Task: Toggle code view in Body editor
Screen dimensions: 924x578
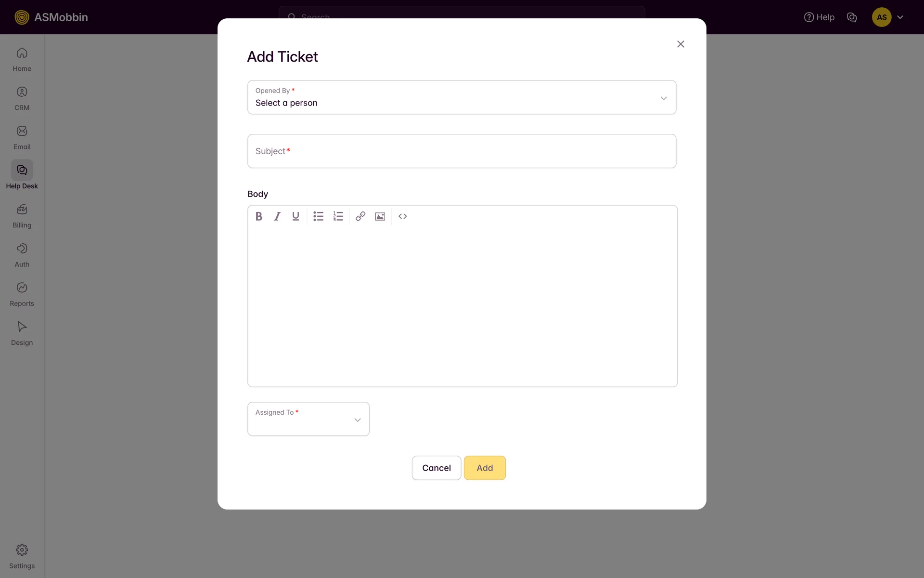Action: coord(403,216)
